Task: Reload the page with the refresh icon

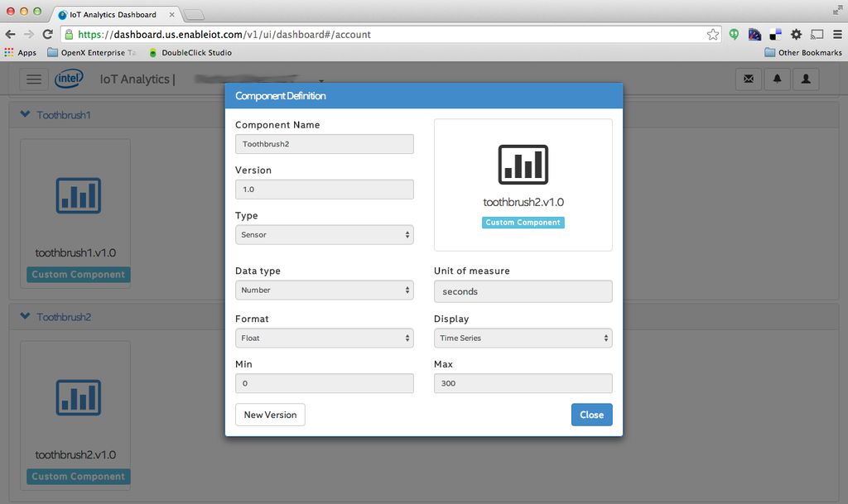Action: point(47,35)
